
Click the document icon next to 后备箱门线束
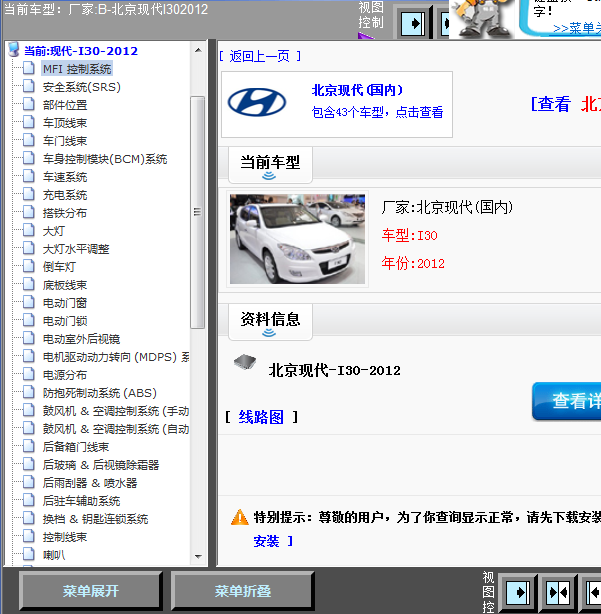tap(29, 446)
